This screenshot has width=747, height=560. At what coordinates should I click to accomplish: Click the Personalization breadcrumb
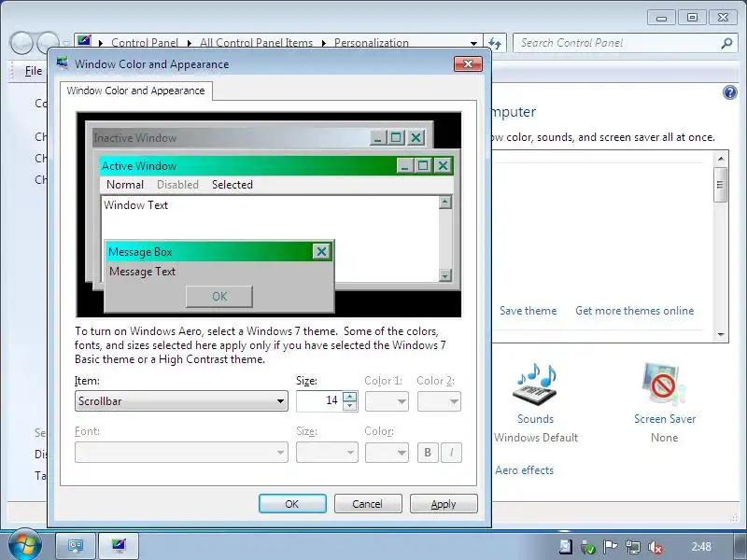pos(371,43)
